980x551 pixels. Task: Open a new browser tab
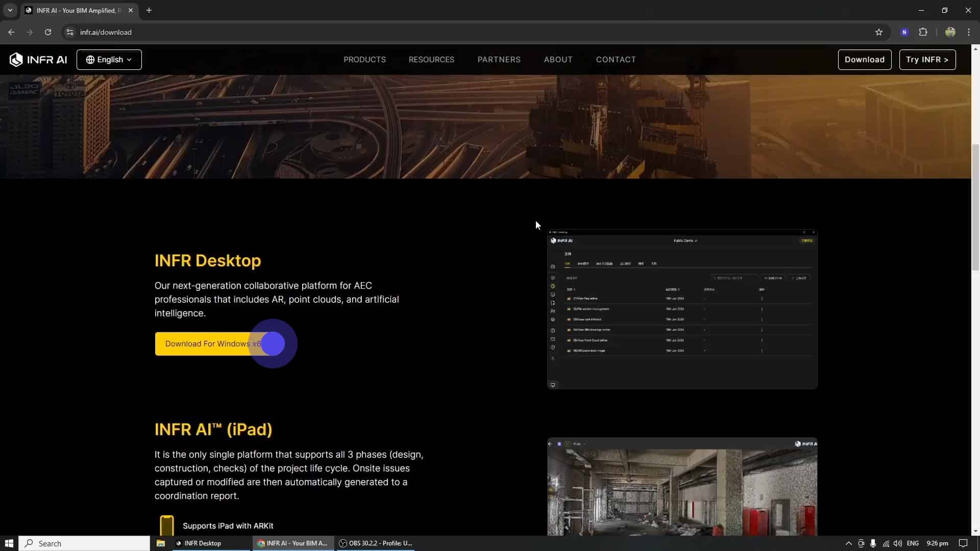[149, 10]
